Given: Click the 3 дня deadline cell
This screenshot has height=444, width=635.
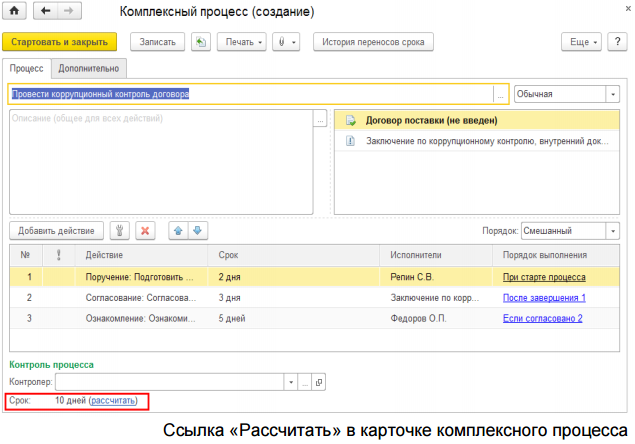Looking at the screenshot, I should click(294, 298).
